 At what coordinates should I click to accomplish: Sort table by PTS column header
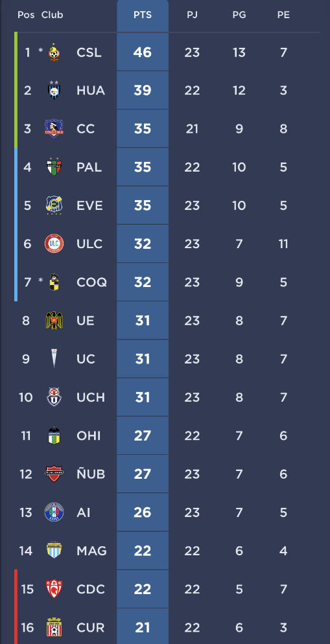click(x=143, y=15)
